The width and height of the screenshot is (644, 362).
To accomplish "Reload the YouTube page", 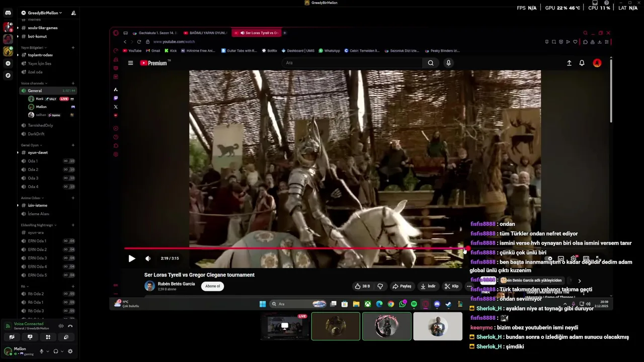I will point(139,42).
